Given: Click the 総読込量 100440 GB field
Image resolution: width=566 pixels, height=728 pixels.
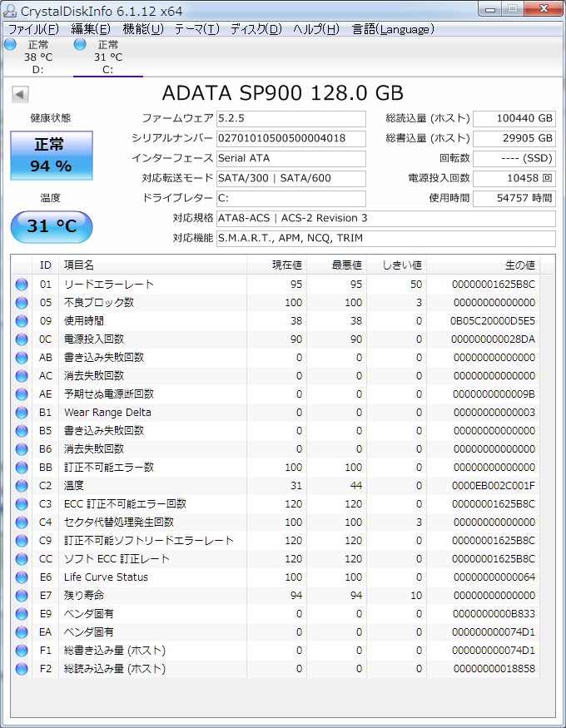Looking at the screenshot, I should (514, 118).
